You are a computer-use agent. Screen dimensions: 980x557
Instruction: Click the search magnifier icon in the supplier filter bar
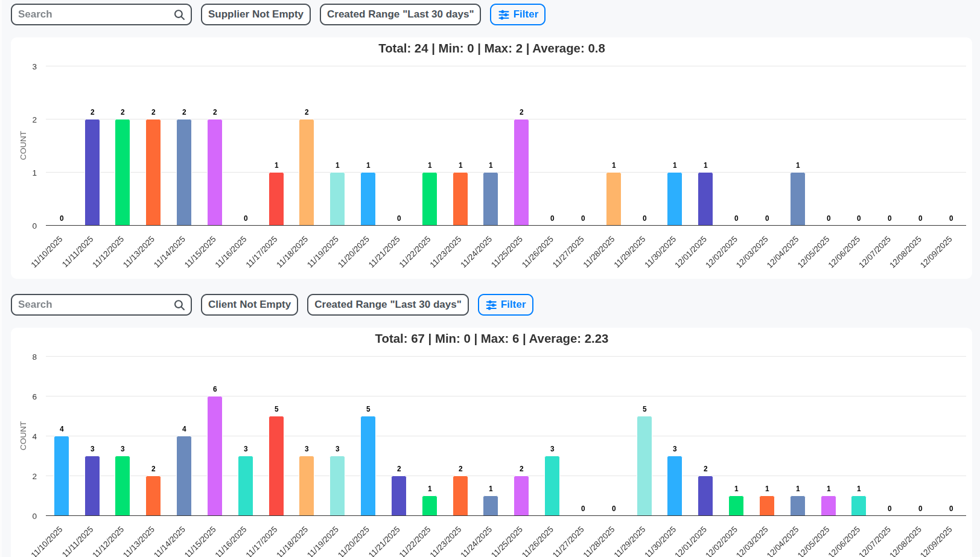pos(179,14)
